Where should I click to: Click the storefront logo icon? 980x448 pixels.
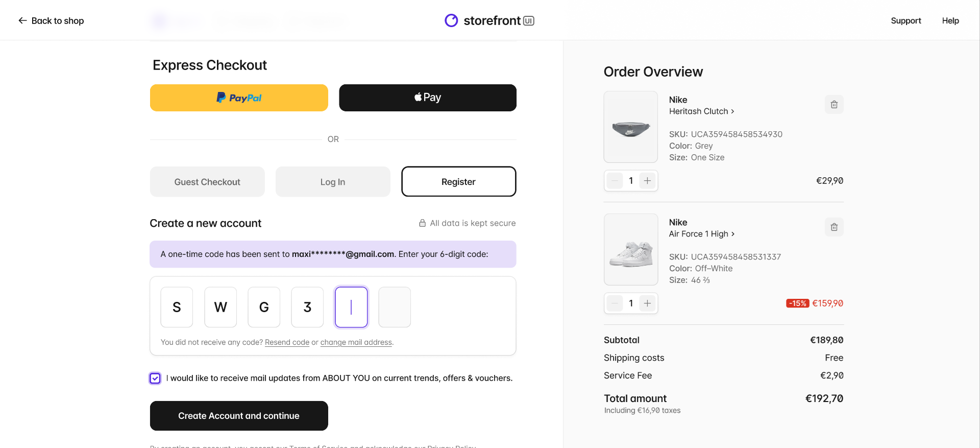click(451, 20)
